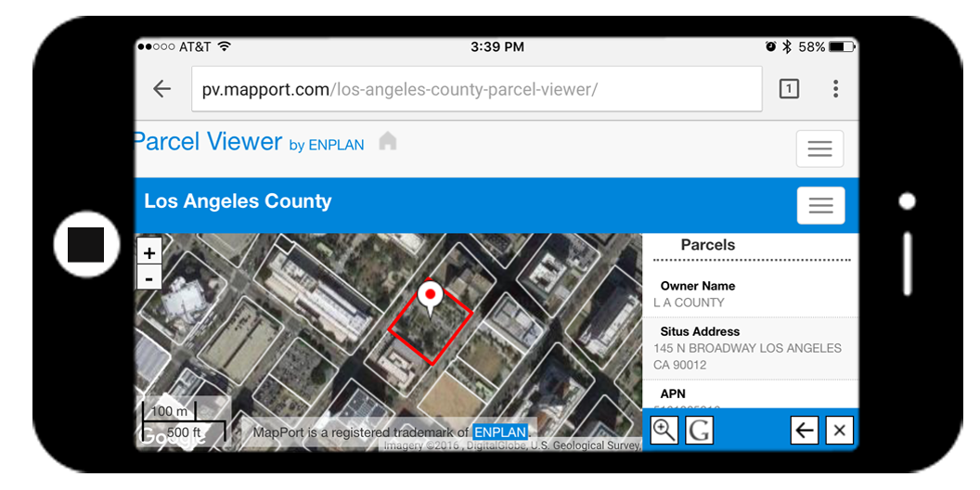This screenshot has height=490, width=980.
Task: Select the address '145 N BROADWAY LOS ANGELES'
Action: pos(747,348)
